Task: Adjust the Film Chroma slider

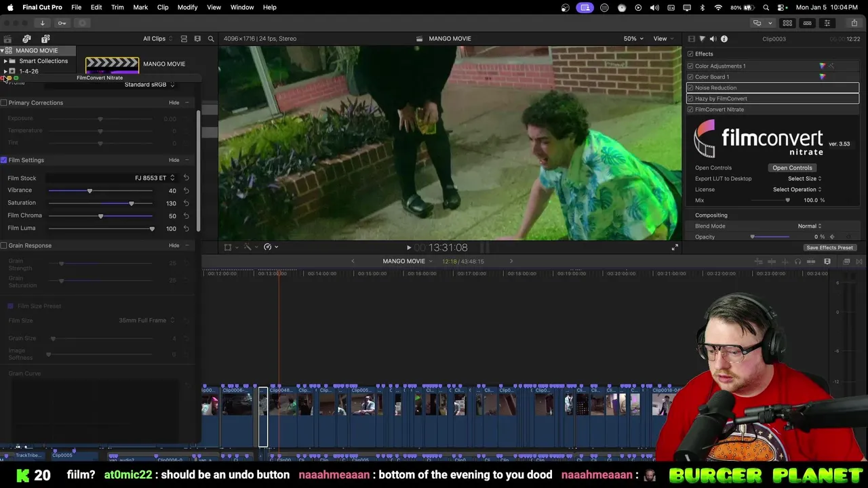Action: 100,216
